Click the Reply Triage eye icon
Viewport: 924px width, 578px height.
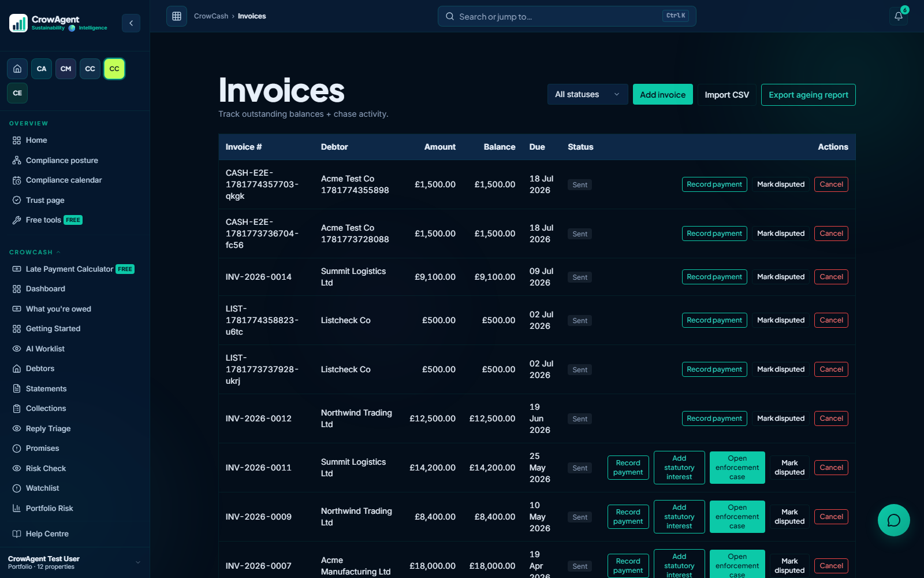(17, 429)
